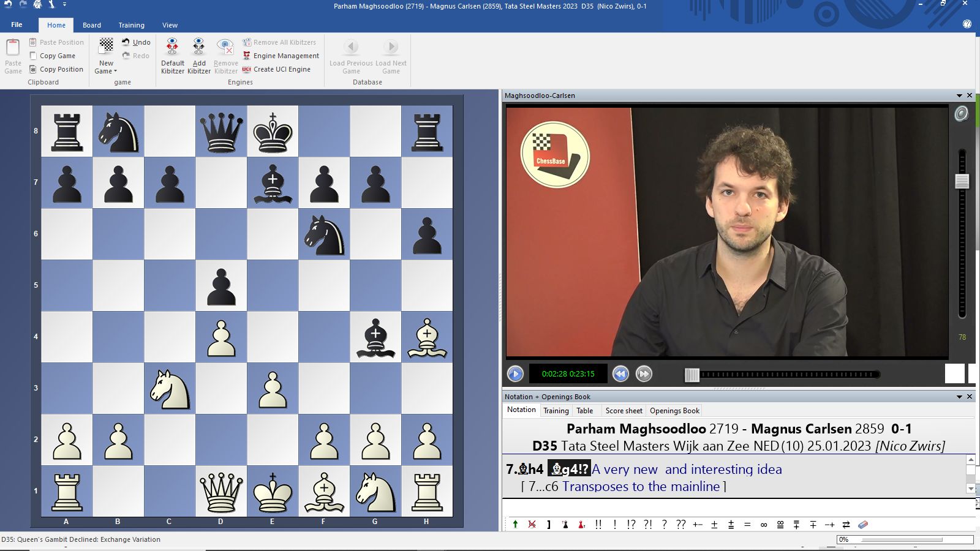The height and width of the screenshot is (551, 980).
Task: Switch to the Board ribbon tab
Action: (92, 25)
